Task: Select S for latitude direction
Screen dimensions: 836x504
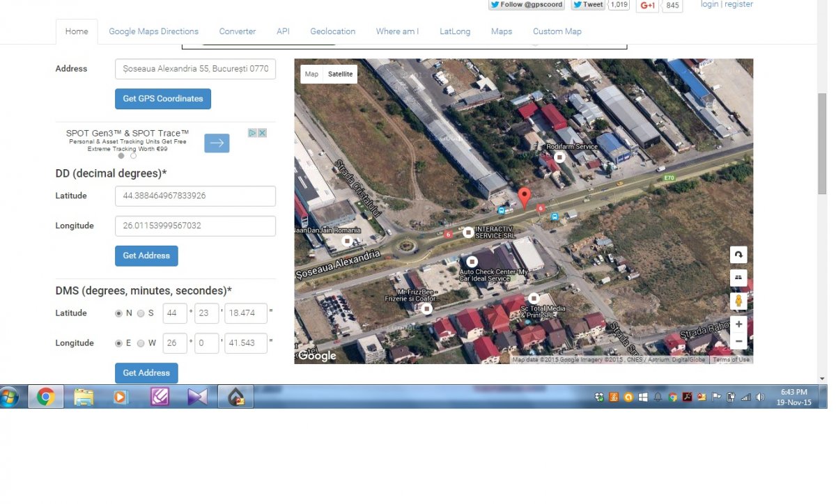Action: tap(141, 314)
